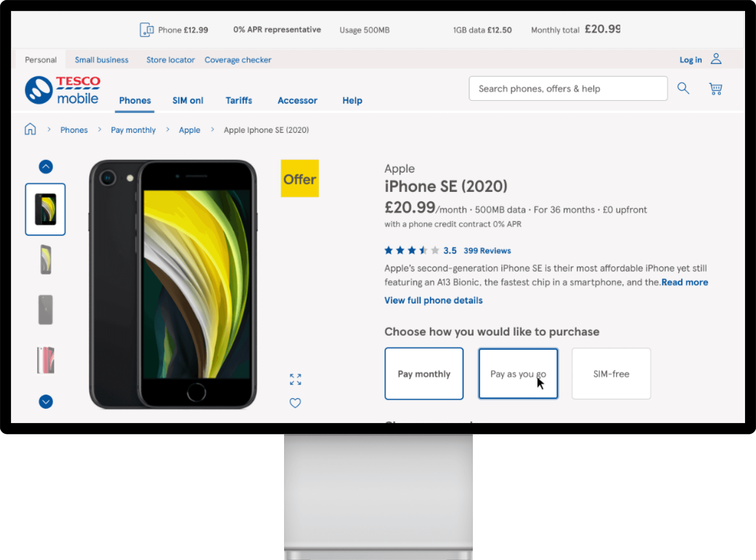Click the Tesco Mobile logo
The height and width of the screenshot is (560, 756).
click(63, 90)
